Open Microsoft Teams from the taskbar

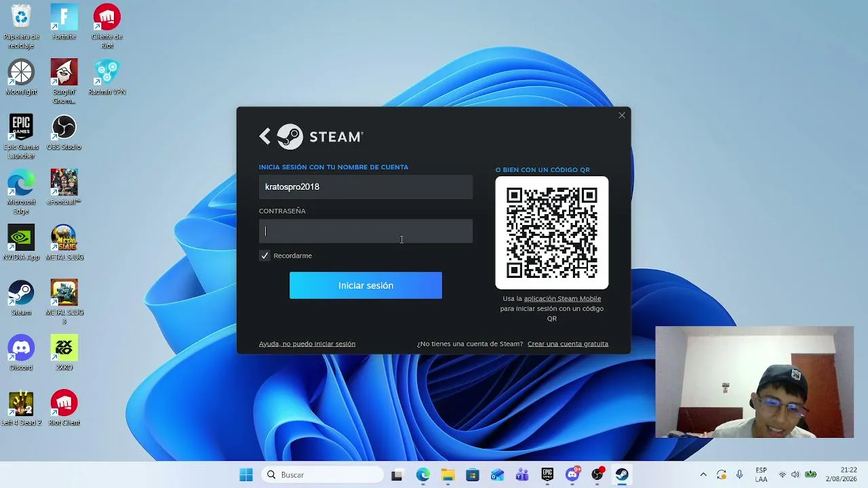click(x=522, y=475)
